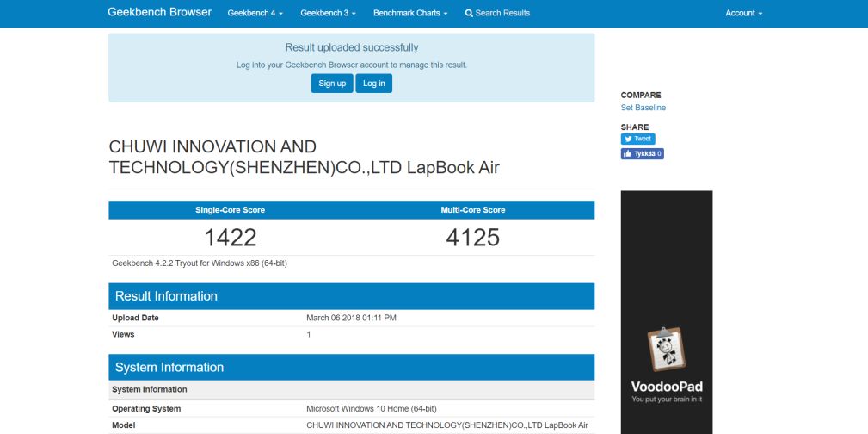868x434 pixels.
Task: Click the Log into your account notice text
Action: tap(352, 65)
